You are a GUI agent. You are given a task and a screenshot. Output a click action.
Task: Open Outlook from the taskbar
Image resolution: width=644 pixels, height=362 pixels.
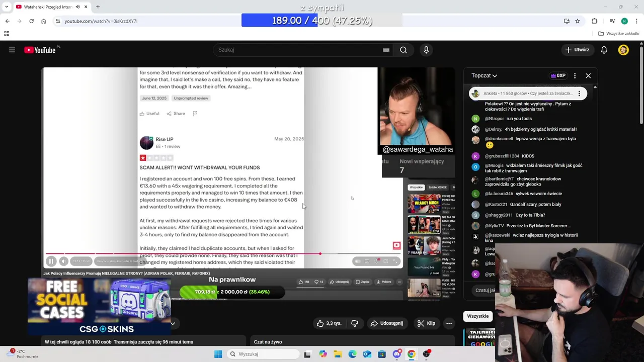click(367, 354)
